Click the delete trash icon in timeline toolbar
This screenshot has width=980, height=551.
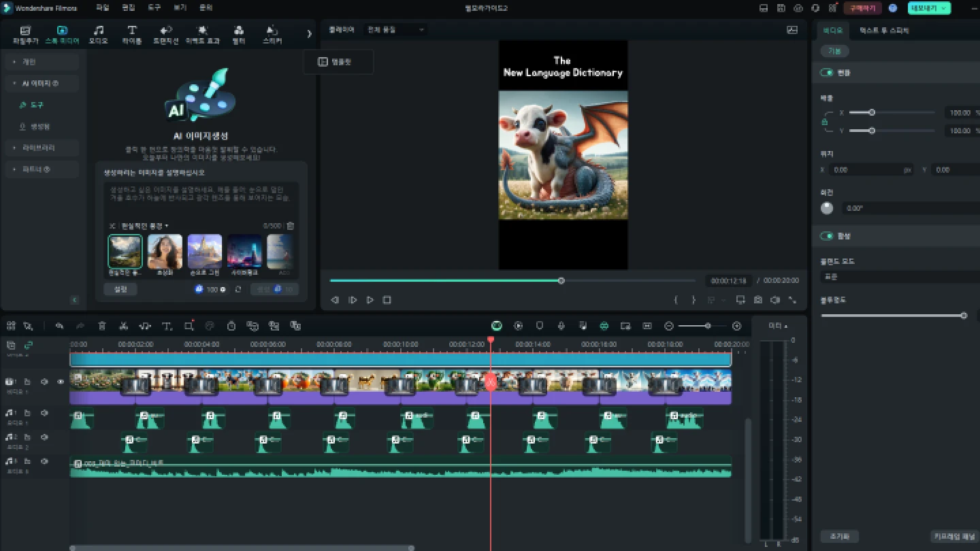point(102,326)
